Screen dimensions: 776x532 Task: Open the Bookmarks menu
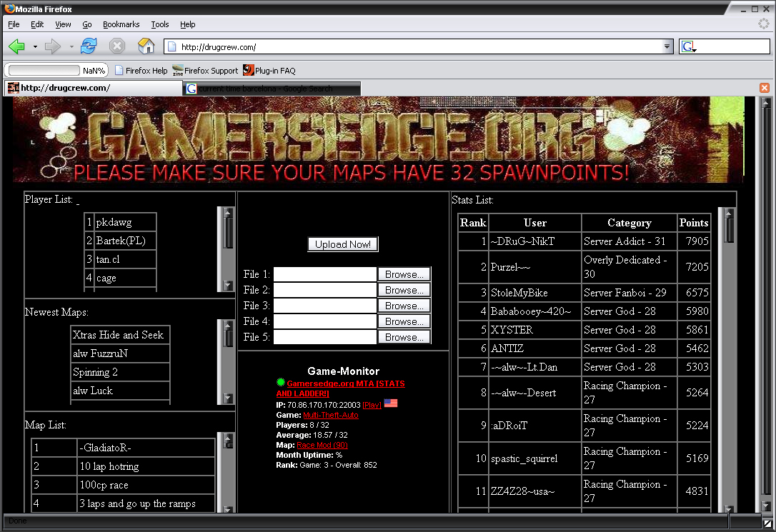tap(121, 24)
